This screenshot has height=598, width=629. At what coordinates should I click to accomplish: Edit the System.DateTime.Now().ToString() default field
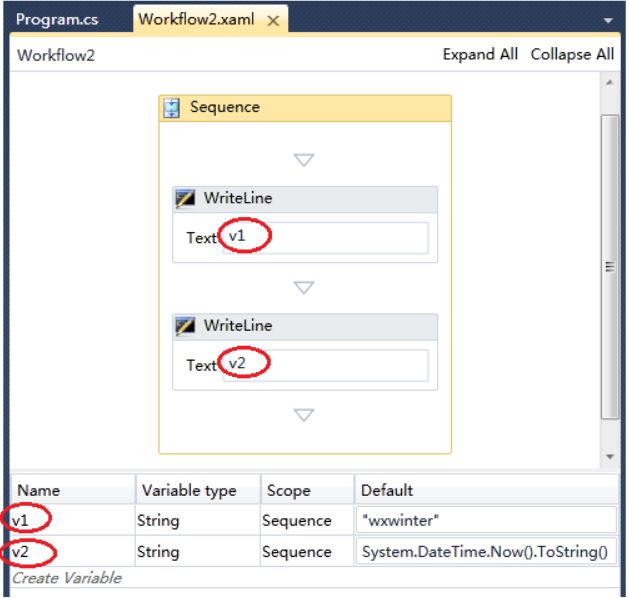click(x=486, y=552)
